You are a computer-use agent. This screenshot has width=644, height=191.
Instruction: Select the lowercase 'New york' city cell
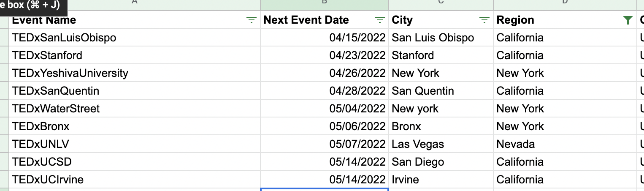click(441, 109)
